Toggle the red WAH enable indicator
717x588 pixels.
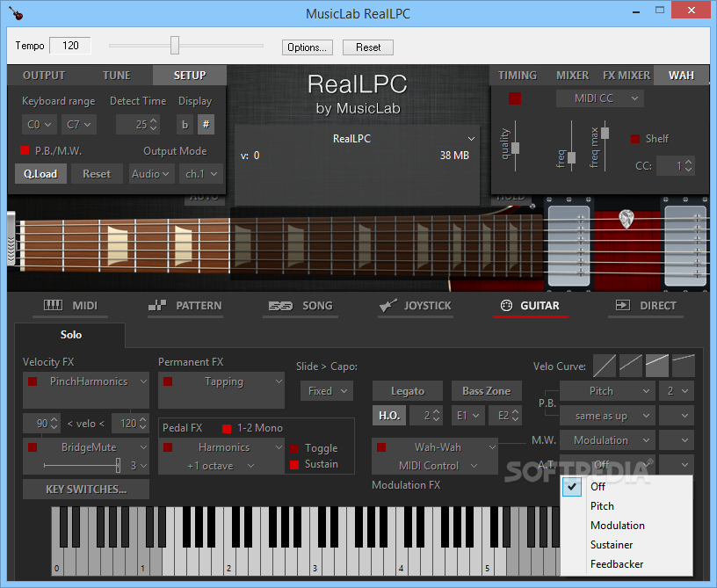coord(515,98)
